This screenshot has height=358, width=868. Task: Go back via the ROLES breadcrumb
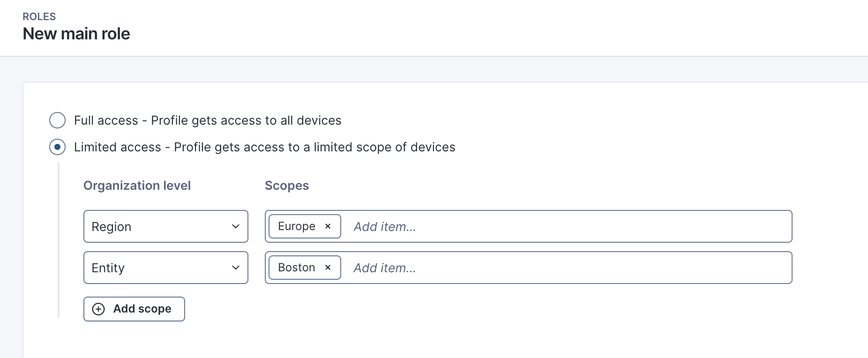click(39, 17)
